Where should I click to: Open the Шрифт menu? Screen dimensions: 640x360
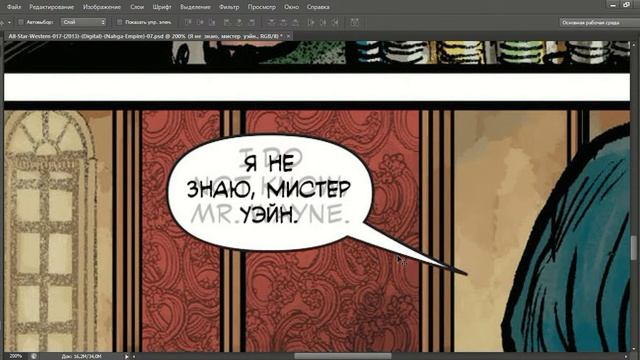pos(162,7)
